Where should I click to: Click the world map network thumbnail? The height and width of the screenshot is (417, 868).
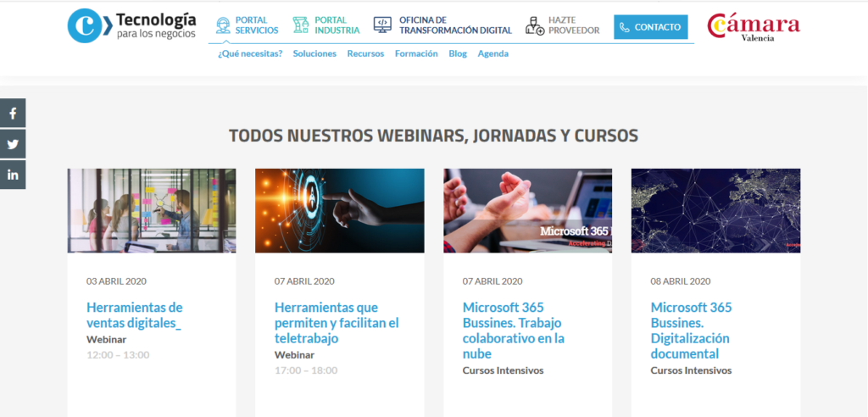(x=715, y=210)
